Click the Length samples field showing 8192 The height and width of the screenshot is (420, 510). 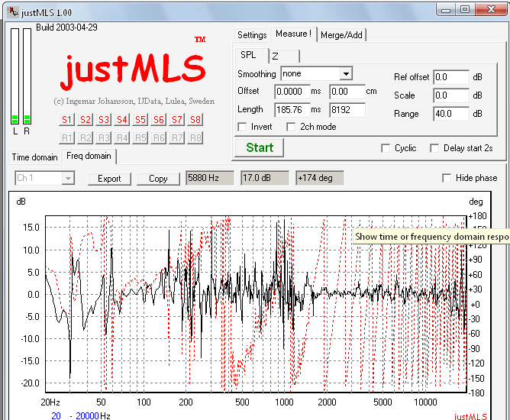(x=347, y=110)
